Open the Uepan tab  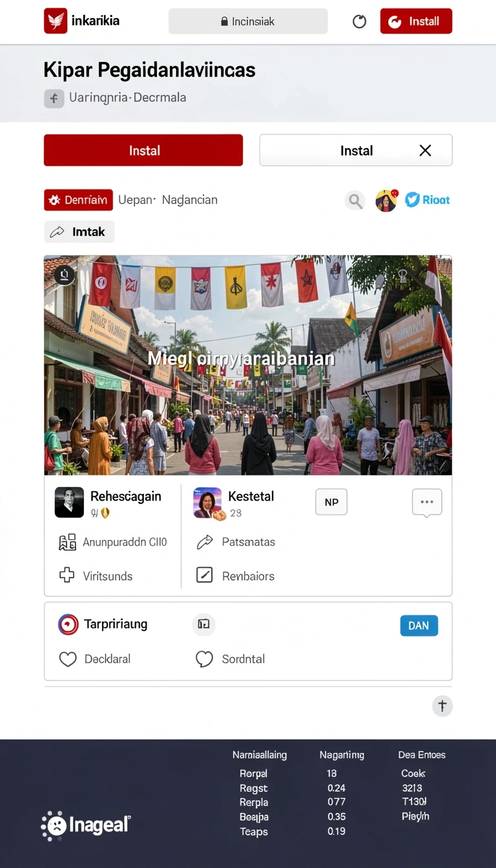[136, 200]
